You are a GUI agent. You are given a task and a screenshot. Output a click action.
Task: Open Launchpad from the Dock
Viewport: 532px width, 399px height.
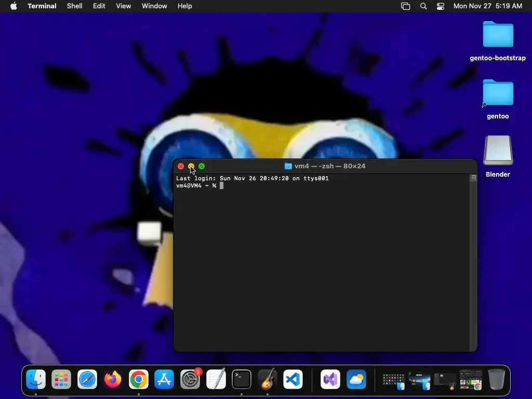pos(61,379)
